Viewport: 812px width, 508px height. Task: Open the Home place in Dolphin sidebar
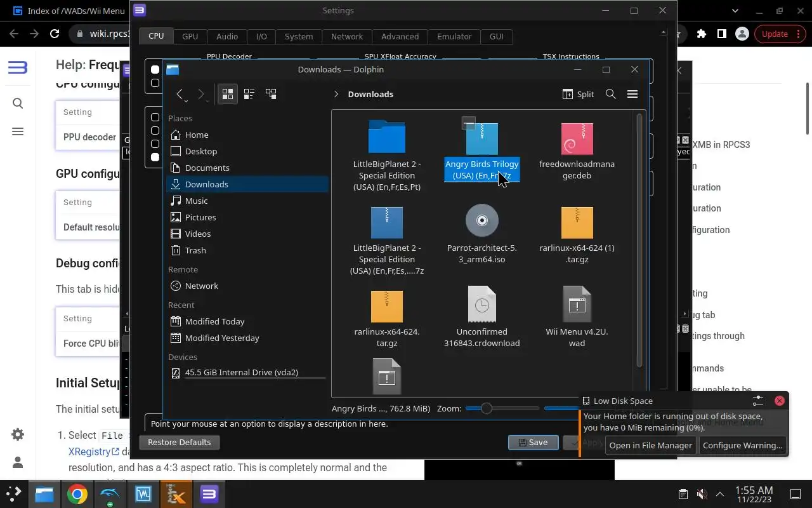coord(247,135)
